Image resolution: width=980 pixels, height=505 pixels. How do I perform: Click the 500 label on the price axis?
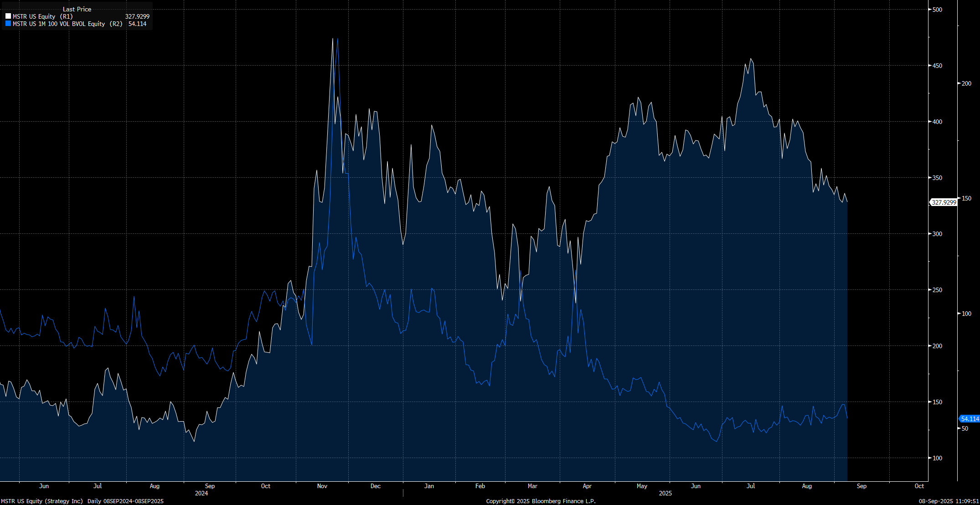937,10
